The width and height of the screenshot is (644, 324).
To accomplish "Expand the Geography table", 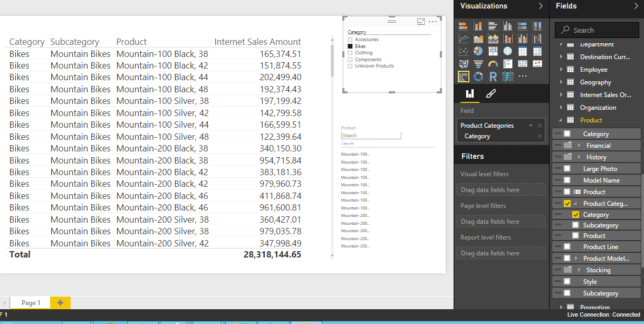I will click(561, 82).
